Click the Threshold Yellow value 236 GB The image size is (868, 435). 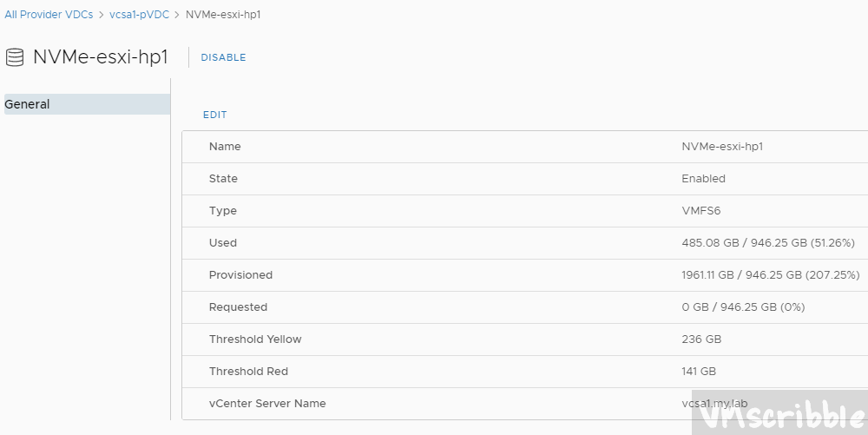point(701,339)
